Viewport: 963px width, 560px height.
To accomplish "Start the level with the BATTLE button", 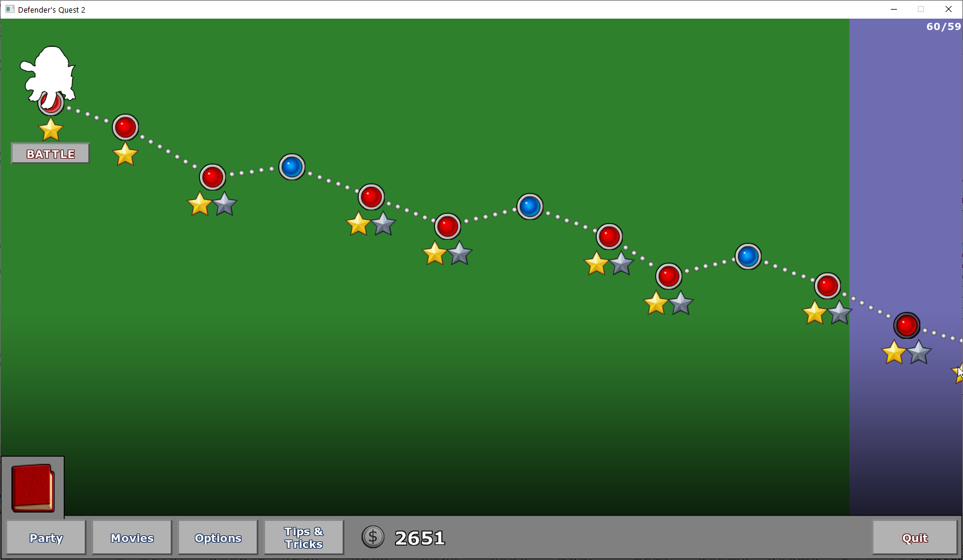I will 50,154.
